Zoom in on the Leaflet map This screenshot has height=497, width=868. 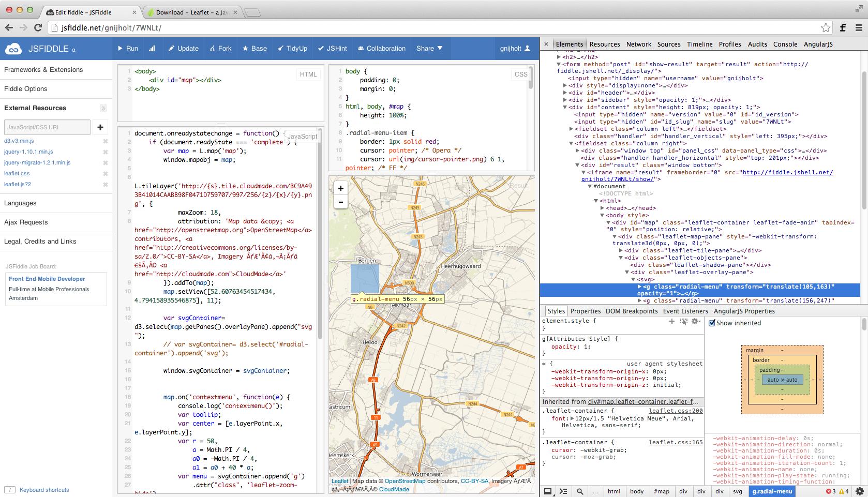click(x=340, y=188)
